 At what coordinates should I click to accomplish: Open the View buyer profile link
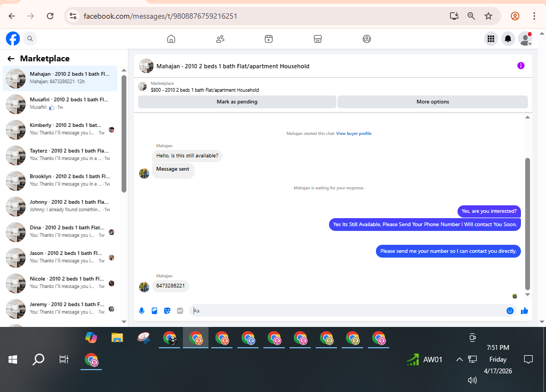pos(354,133)
